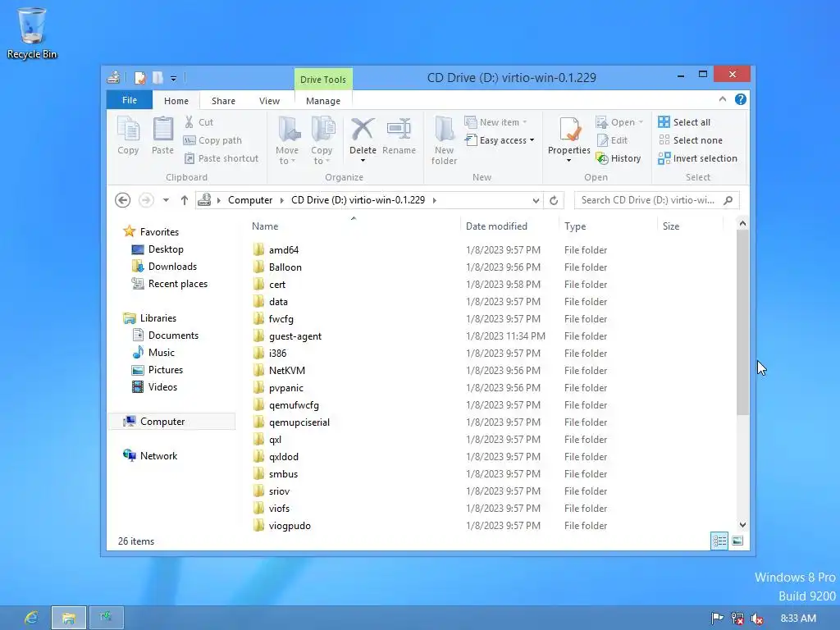Switch to the View ribbon tab
The image size is (840, 630).
point(269,101)
